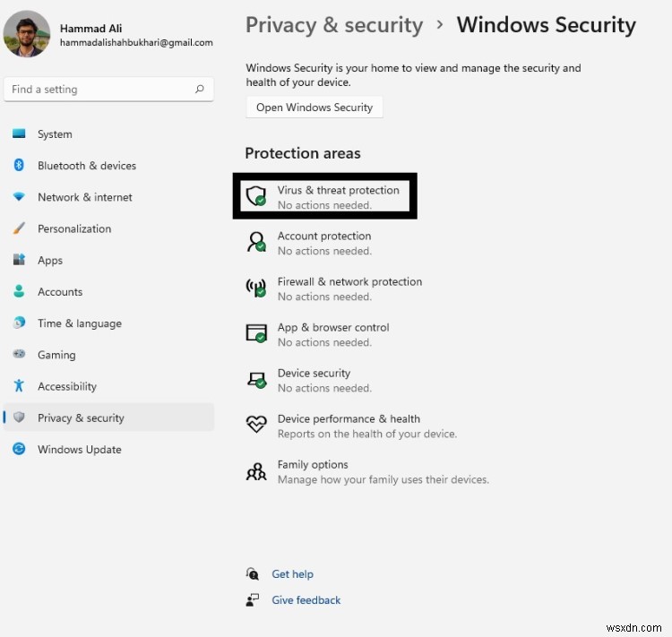Click the Protection areas heading

click(x=303, y=153)
